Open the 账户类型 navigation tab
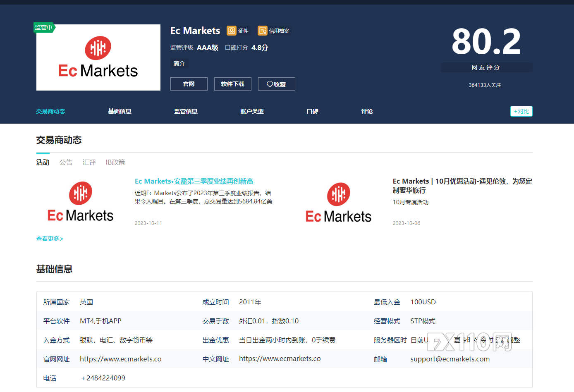 [x=252, y=111]
